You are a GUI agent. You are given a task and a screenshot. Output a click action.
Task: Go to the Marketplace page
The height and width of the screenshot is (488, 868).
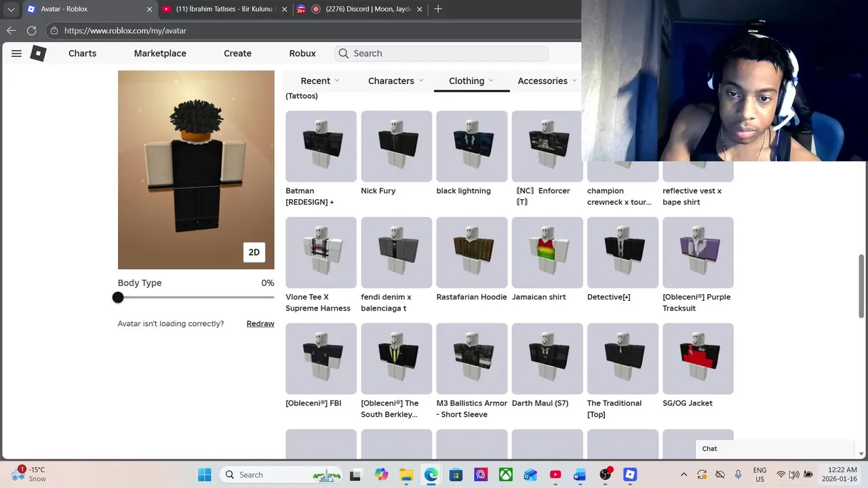point(160,54)
